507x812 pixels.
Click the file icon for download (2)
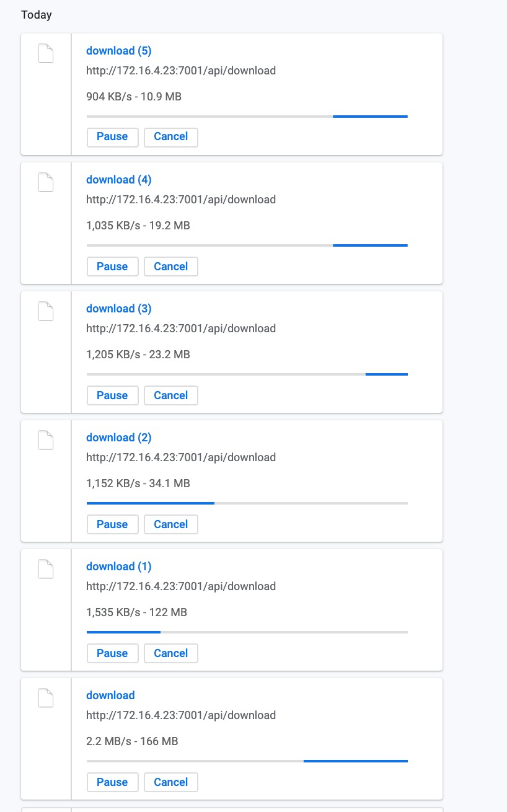(46, 440)
